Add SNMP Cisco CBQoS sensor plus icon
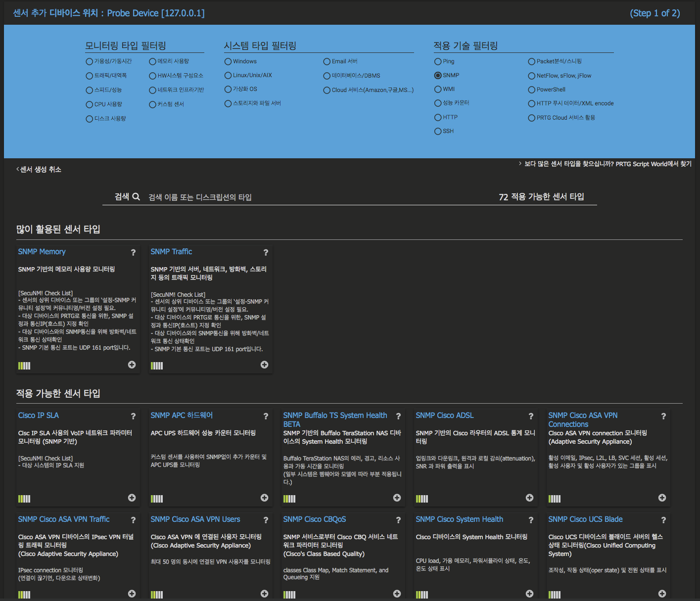This screenshot has height=601, width=700. [397, 594]
